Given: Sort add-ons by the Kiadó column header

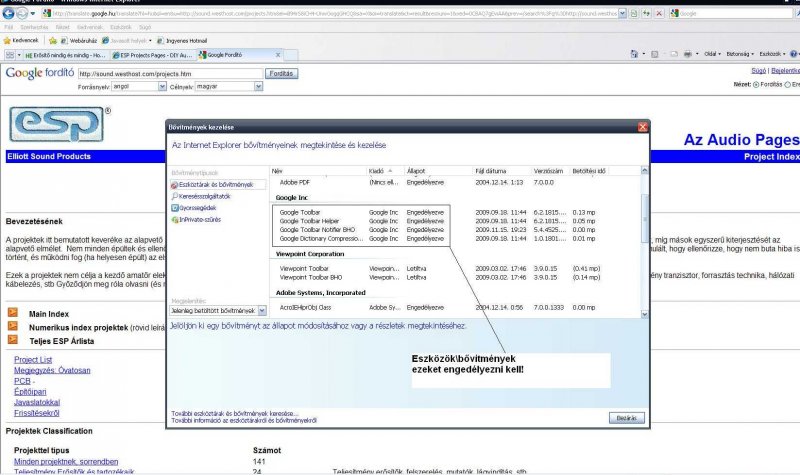Looking at the screenshot, I should (x=385, y=171).
